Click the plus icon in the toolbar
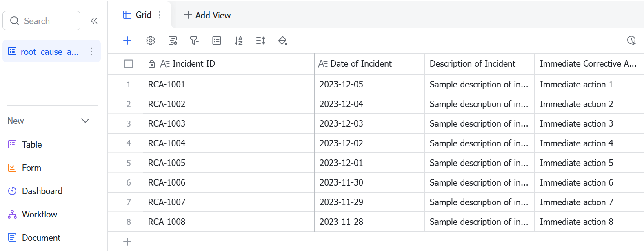This screenshot has width=644, height=251. tap(127, 40)
